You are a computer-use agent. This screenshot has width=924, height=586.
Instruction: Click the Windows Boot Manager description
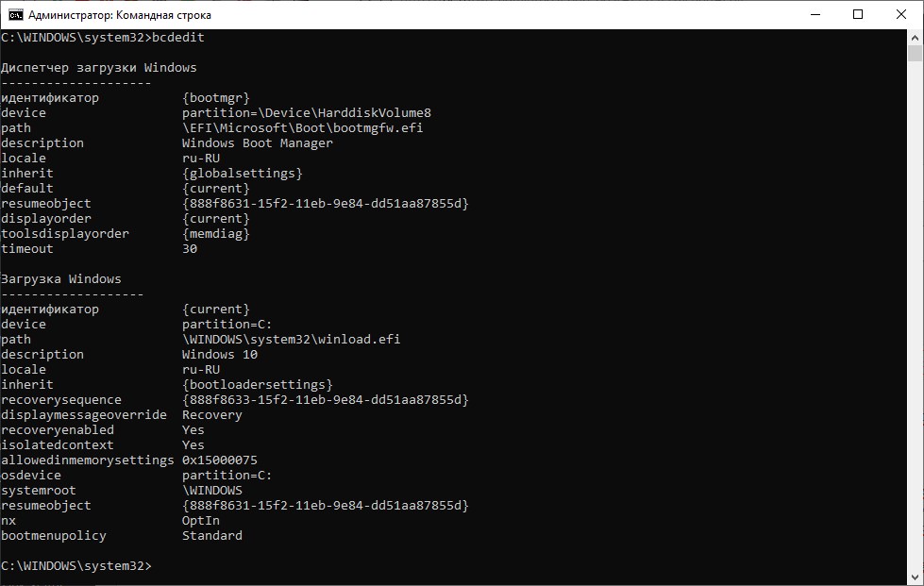coord(257,143)
